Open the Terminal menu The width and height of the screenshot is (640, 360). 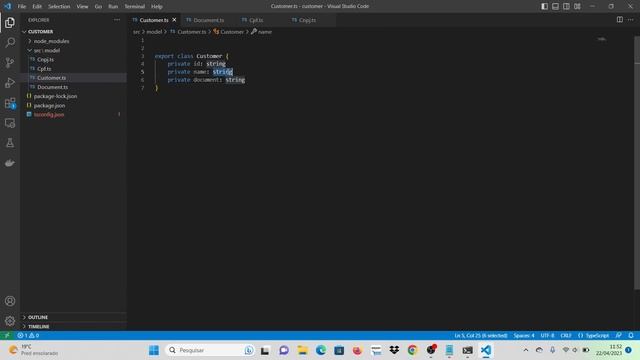(135, 7)
